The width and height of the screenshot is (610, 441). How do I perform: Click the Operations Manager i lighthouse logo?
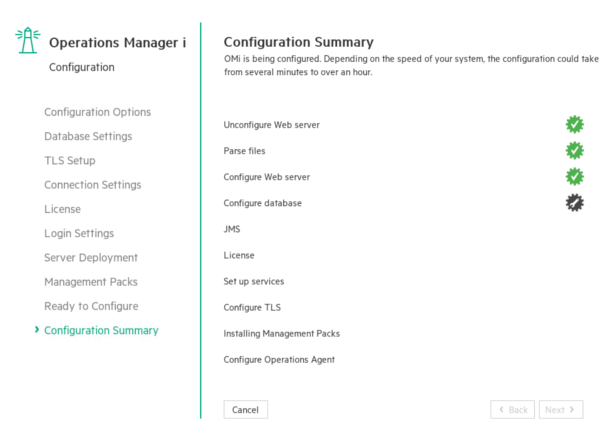[27, 41]
